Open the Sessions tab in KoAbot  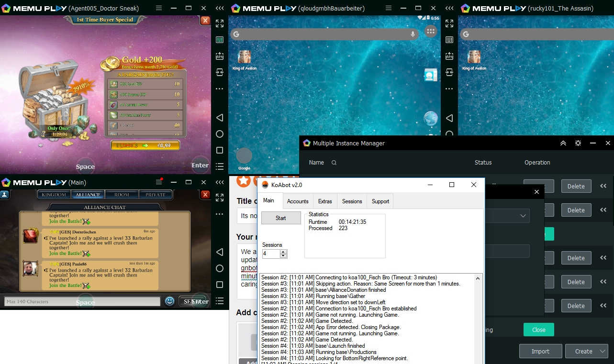coord(352,201)
